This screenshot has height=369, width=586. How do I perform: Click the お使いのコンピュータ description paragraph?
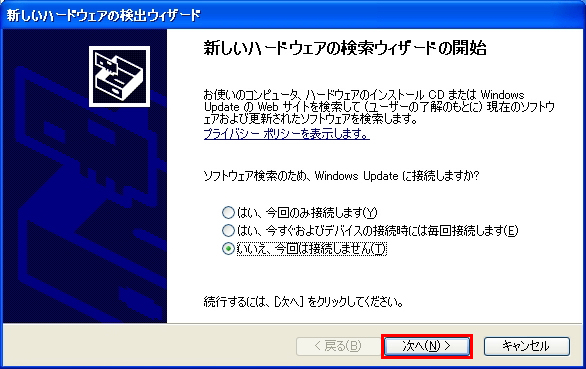click(x=379, y=107)
